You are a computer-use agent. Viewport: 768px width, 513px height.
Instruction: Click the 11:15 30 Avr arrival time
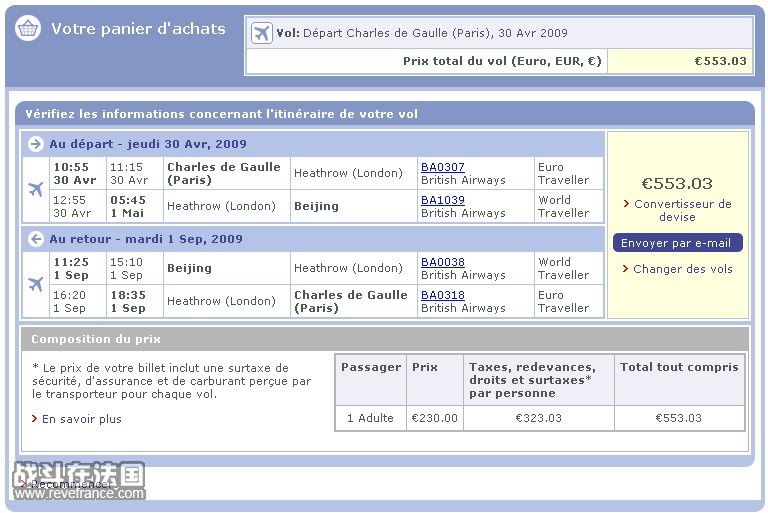(x=129, y=173)
